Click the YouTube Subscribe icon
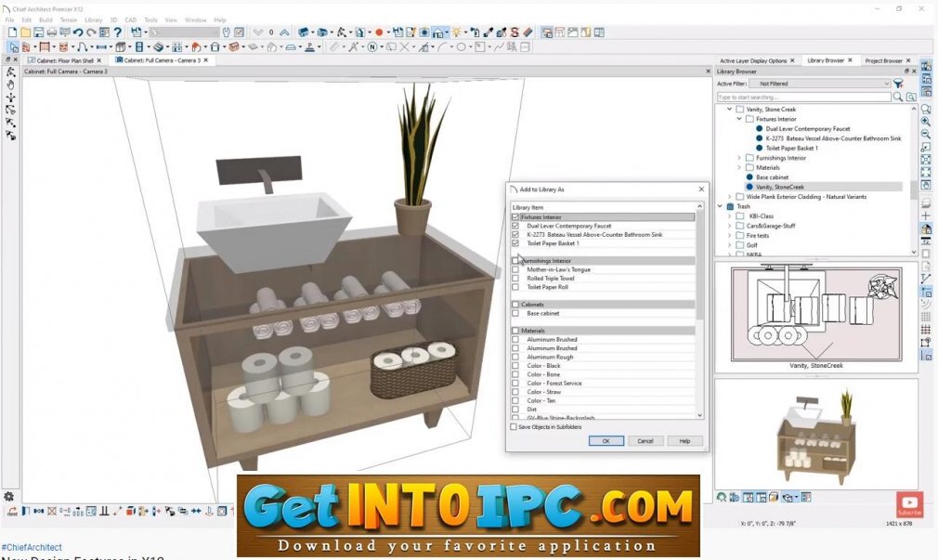The width and height of the screenshot is (938, 560). pos(909,504)
